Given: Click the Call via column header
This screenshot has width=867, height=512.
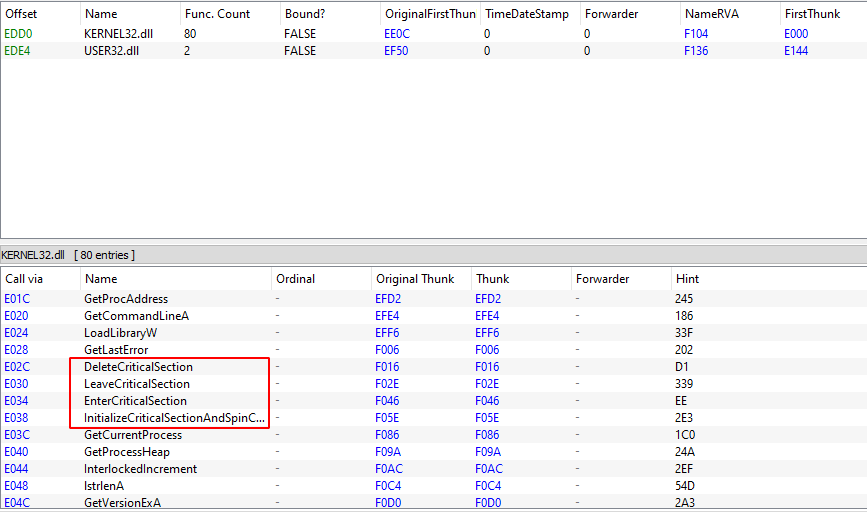Looking at the screenshot, I should coord(40,279).
